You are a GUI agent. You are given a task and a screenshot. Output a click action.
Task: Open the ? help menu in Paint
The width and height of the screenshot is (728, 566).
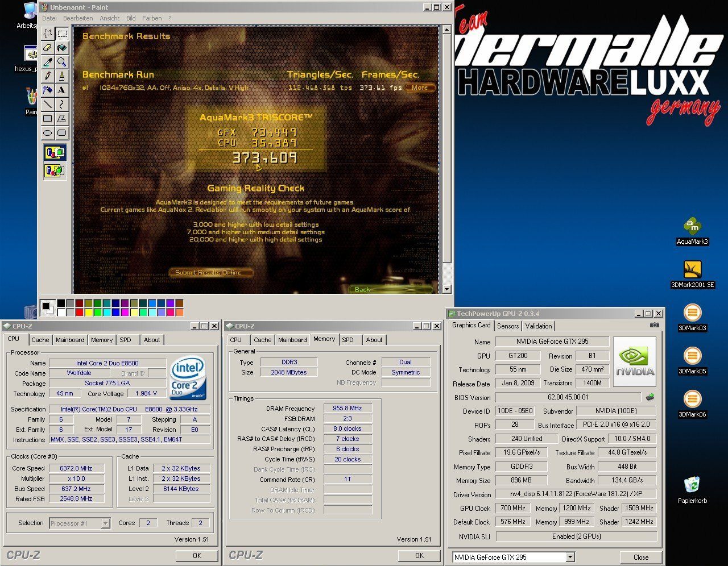coord(169,18)
